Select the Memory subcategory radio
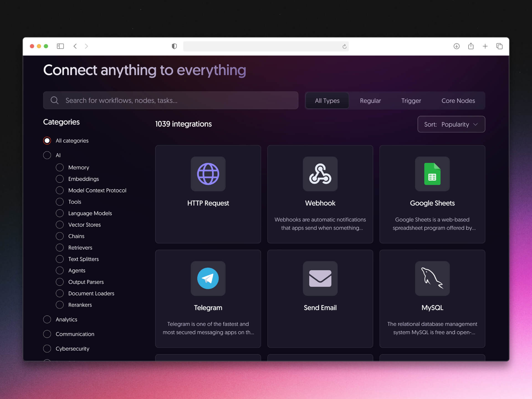 pyautogui.click(x=60, y=167)
